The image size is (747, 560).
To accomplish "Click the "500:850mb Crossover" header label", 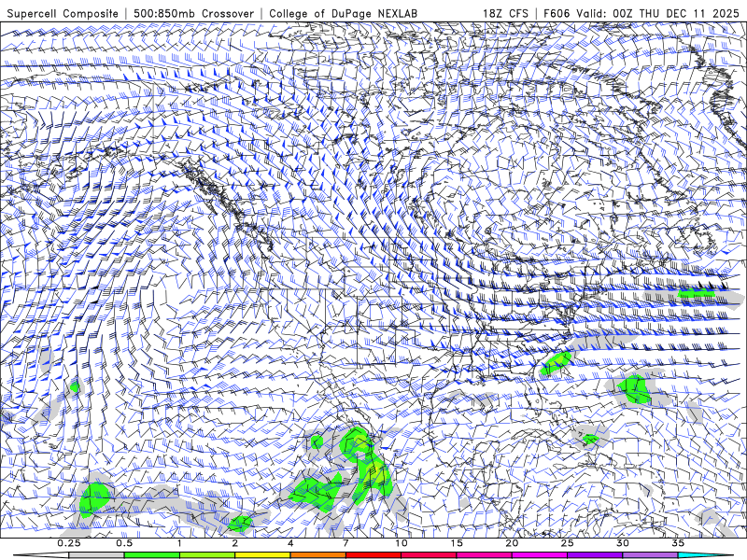I will coord(194,13).
